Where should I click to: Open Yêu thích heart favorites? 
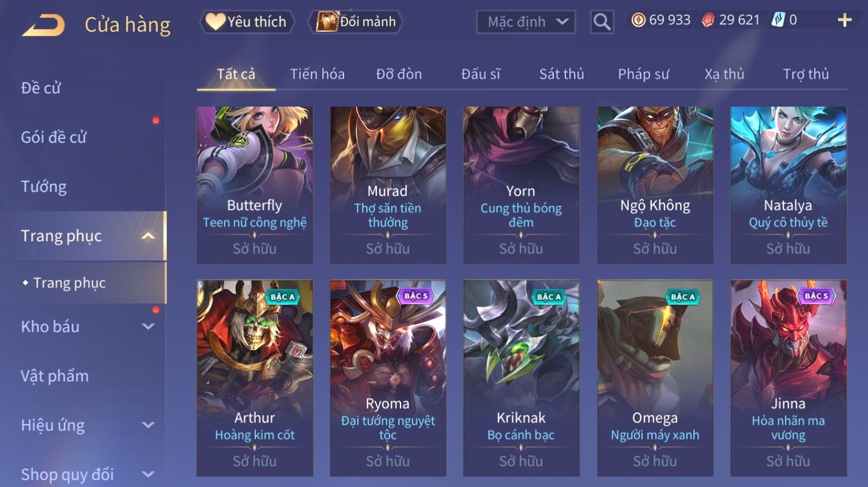pyautogui.click(x=247, y=22)
